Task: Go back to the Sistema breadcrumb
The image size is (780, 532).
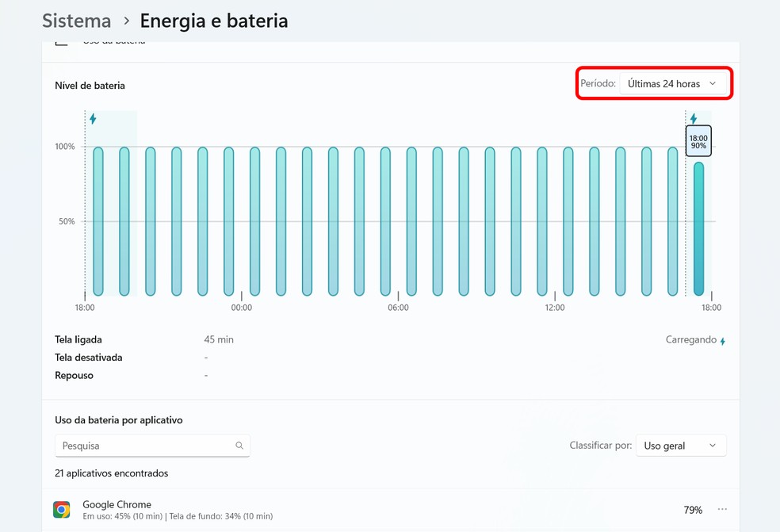Action: [x=76, y=21]
